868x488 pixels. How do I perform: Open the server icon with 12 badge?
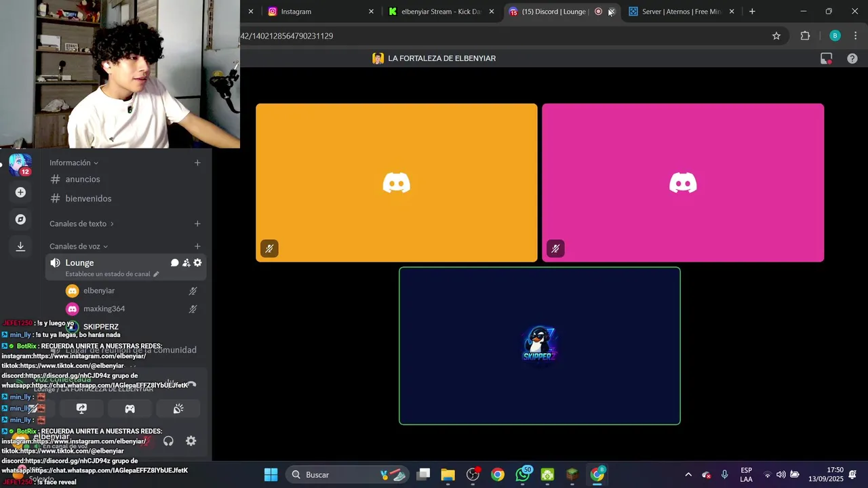20,165
